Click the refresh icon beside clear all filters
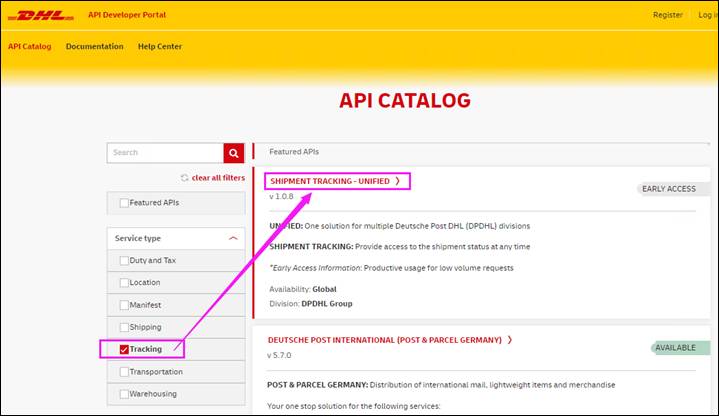The image size is (719, 416). (184, 178)
